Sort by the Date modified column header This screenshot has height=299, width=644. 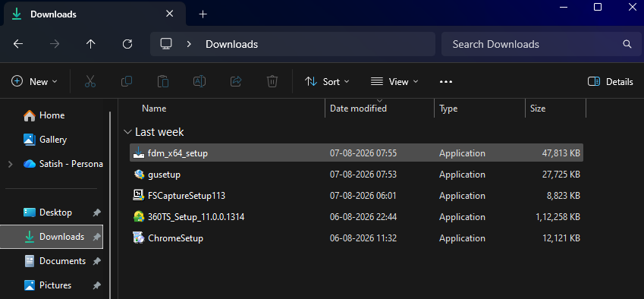coord(359,109)
